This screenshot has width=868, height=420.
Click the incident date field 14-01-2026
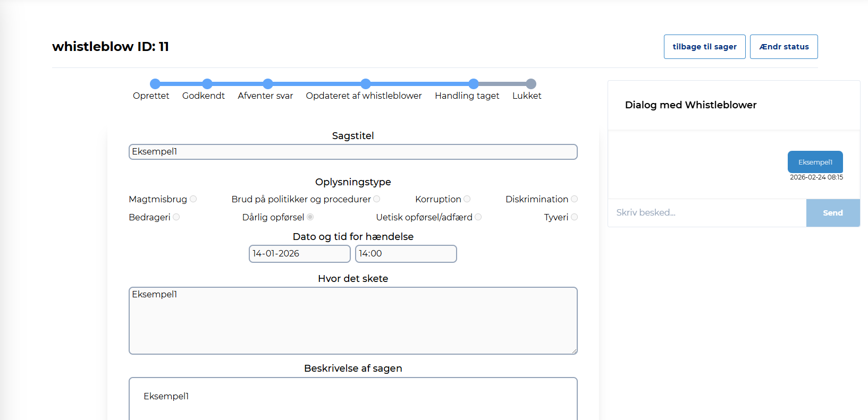point(299,254)
